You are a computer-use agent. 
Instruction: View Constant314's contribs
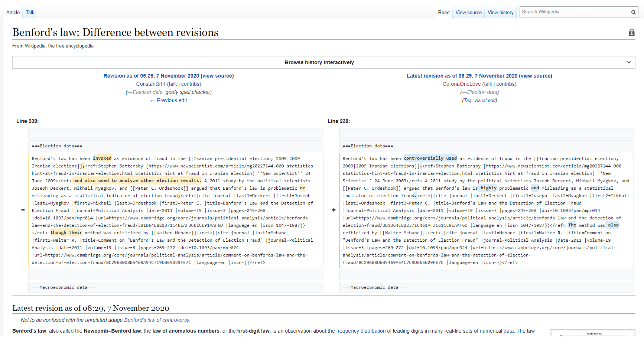pyautogui.click(x=191, y=84)
